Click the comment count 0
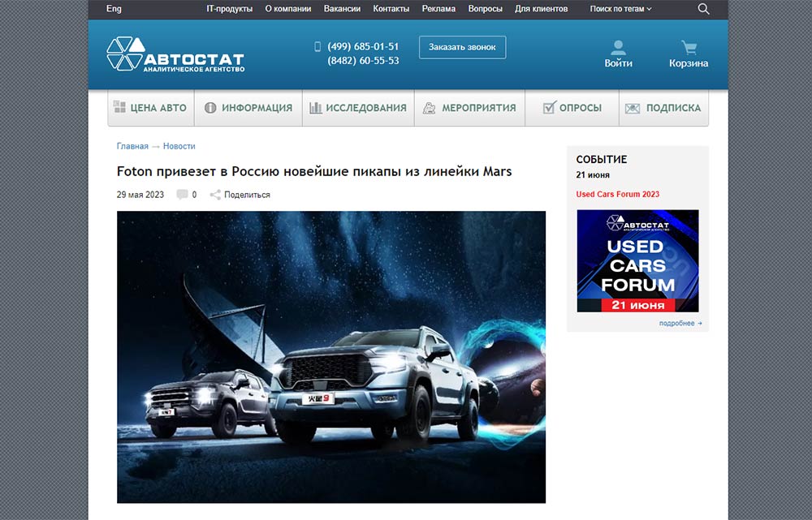 coord(194,195)
